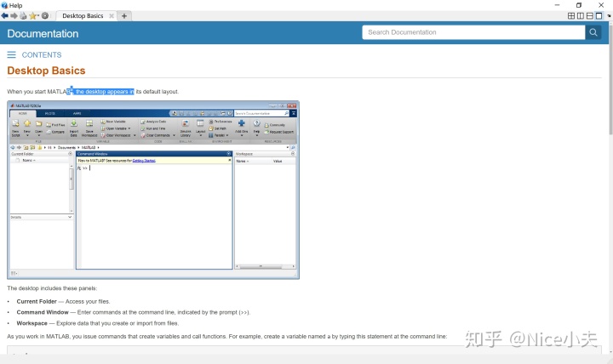Select the Desktop Basics tab
This screenshot has height=364, width=613.
[x=83, y=15]
